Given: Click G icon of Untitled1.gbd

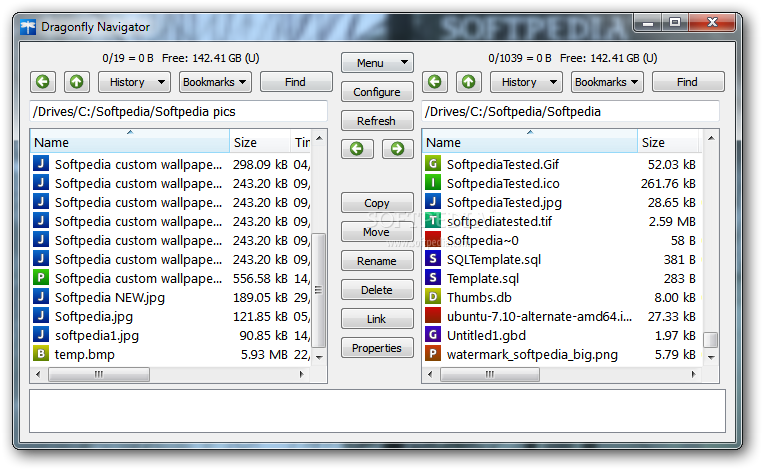Looking at the screenshot, I should pos(433,335).
